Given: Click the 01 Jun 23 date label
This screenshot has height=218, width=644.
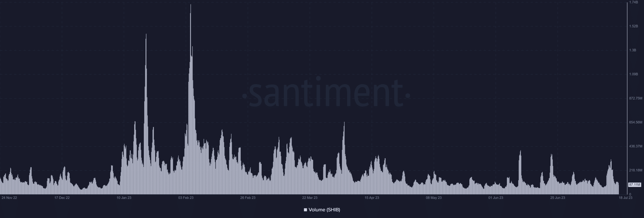Looking at the screenshot, I should pyautogui.click(x=496, y=198).
